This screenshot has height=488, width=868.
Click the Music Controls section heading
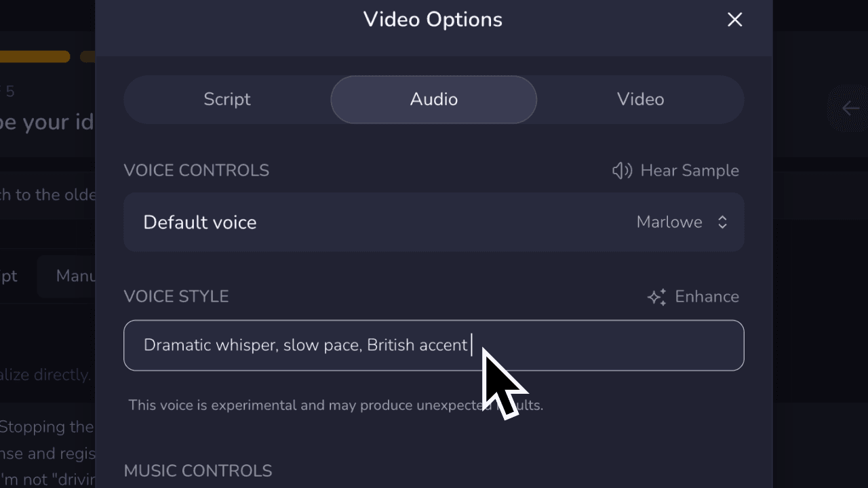tap(198, 470)
